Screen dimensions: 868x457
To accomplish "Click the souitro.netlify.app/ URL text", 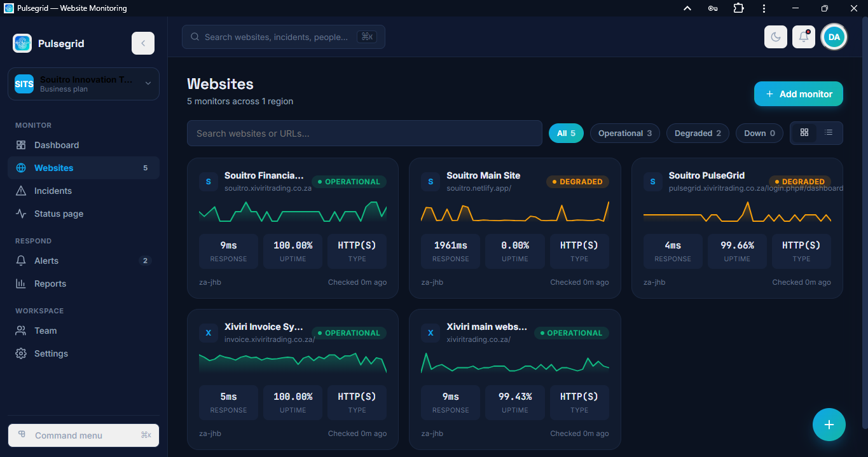I will tap(479, 188).
